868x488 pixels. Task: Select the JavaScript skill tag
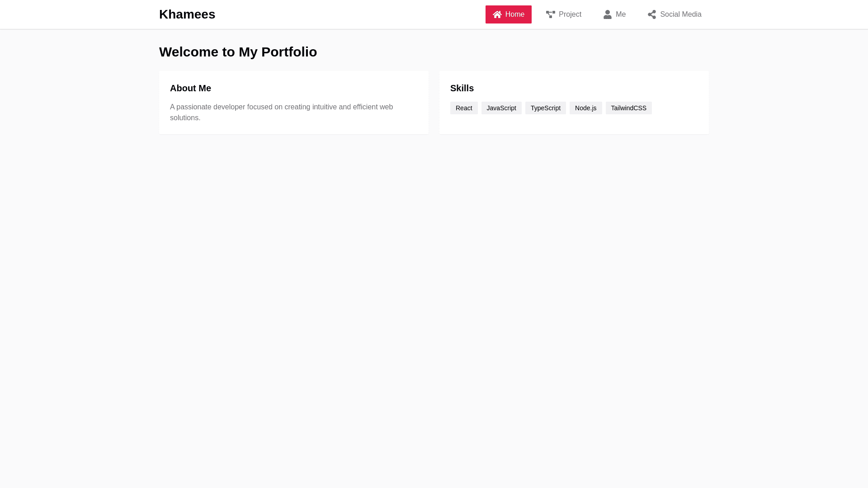pos(501,108)
